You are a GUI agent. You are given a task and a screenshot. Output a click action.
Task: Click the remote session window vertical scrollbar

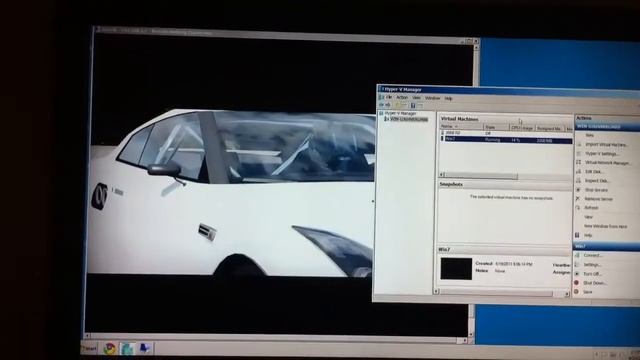point(474,191)
